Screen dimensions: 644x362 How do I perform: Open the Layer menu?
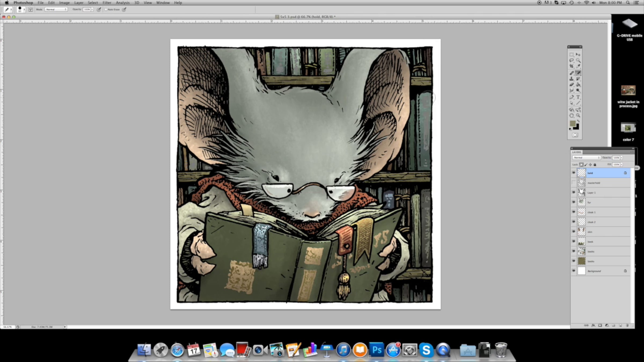[79, 3]
